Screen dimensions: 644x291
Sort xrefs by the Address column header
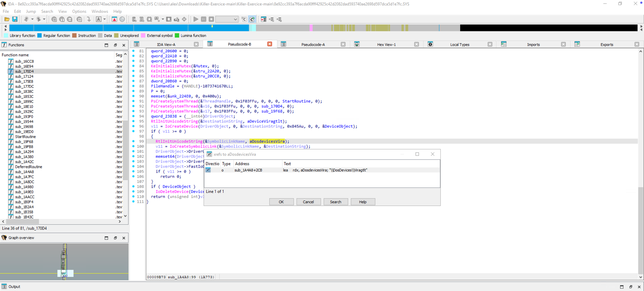click(258, 164)
